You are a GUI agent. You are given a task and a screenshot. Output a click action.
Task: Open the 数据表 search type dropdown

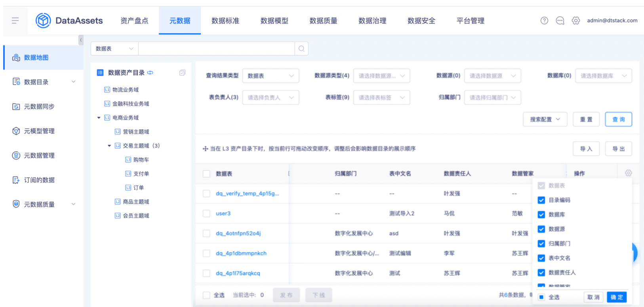pyautogui.click(x=114, y=49)
